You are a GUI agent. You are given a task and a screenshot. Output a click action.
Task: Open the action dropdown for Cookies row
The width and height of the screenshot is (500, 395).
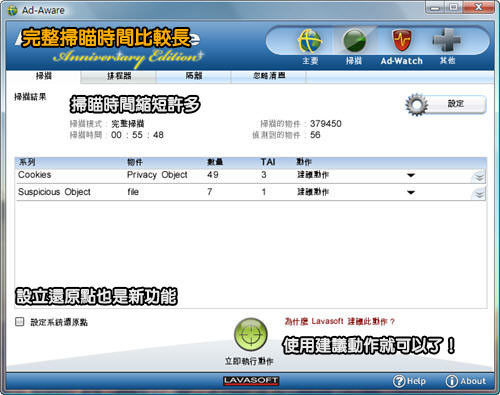[411, 175]
